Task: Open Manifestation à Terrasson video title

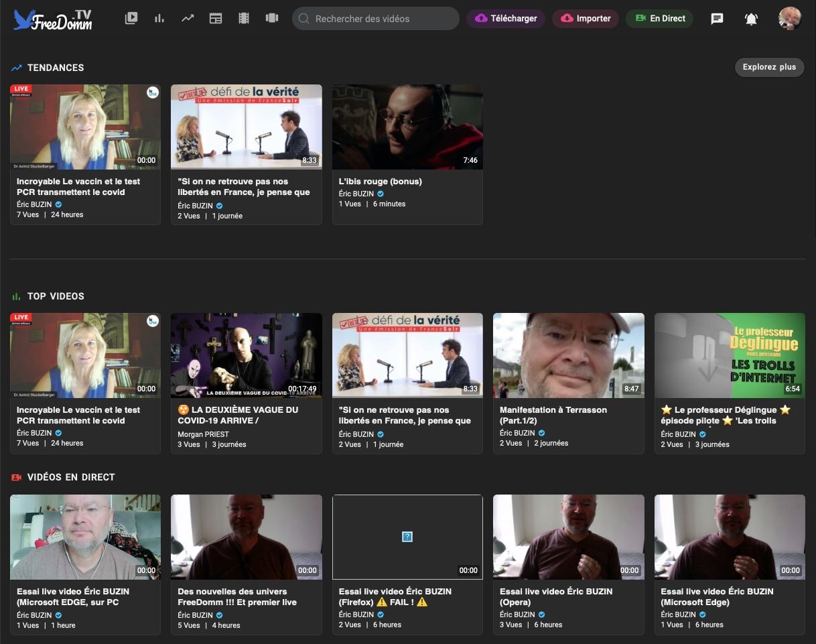Action: point(553,415)
